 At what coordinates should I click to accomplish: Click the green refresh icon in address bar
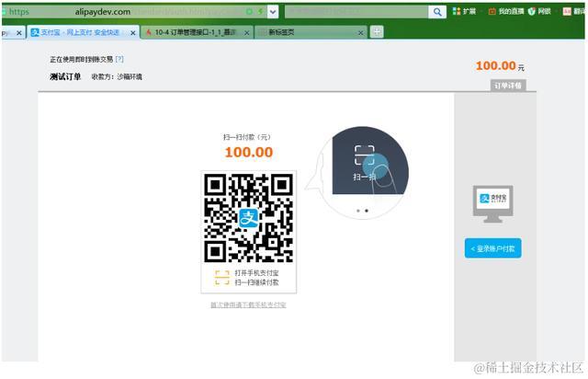coord(249,12)
